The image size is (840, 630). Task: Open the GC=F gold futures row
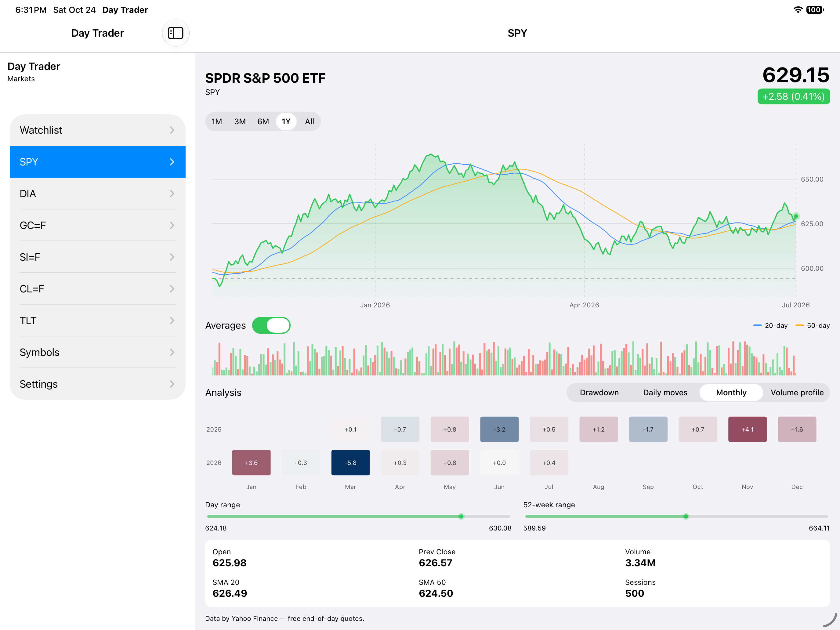pos(98,226)
